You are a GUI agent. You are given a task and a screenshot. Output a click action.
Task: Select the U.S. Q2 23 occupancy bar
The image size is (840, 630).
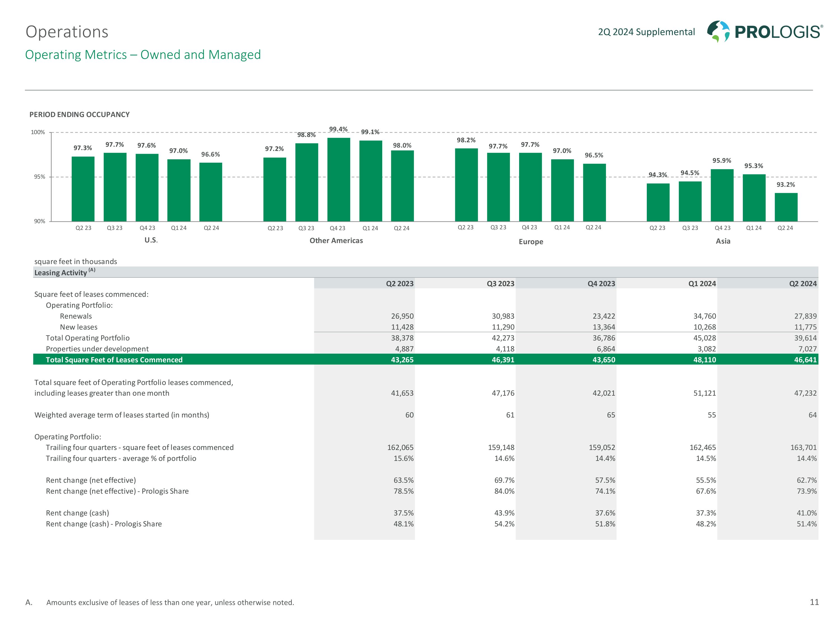coord(83,189)
